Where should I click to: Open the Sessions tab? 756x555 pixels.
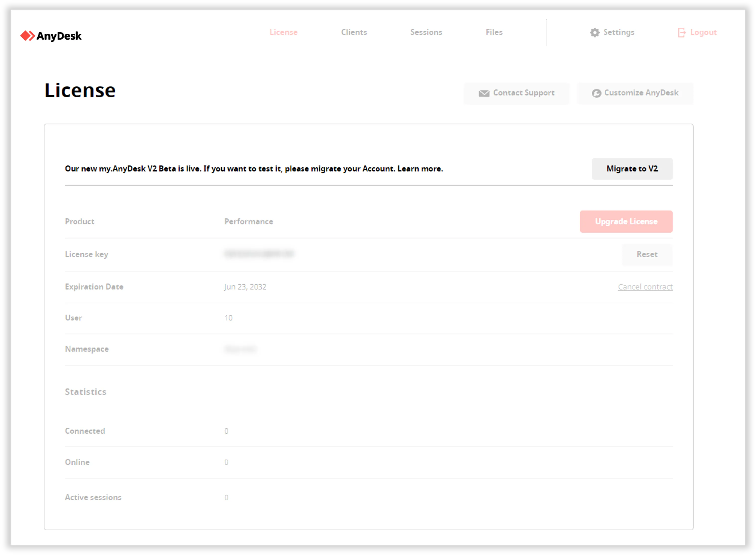tap(426, 32)
